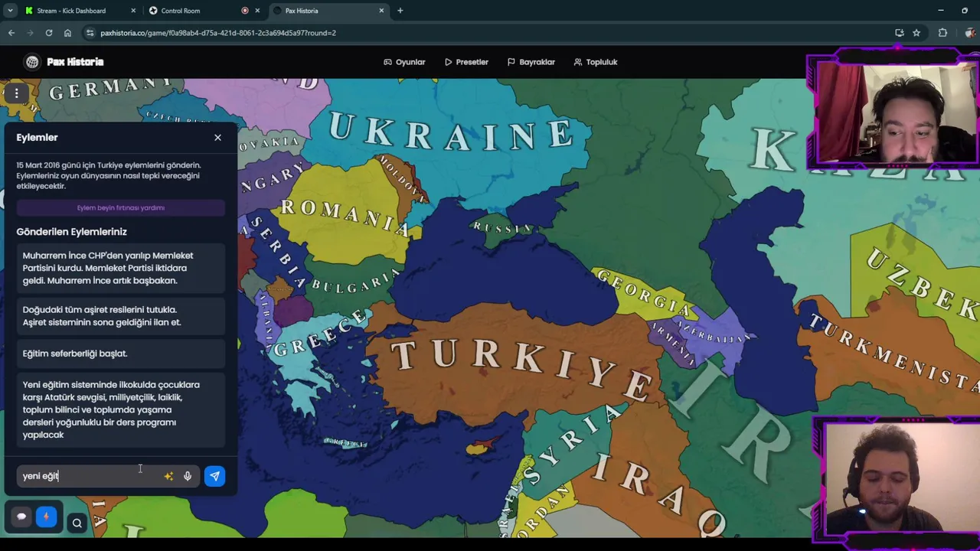This screenshot has height=551, width=980.
Task: Open the Bayraklar menu
Action: [531, 62]
